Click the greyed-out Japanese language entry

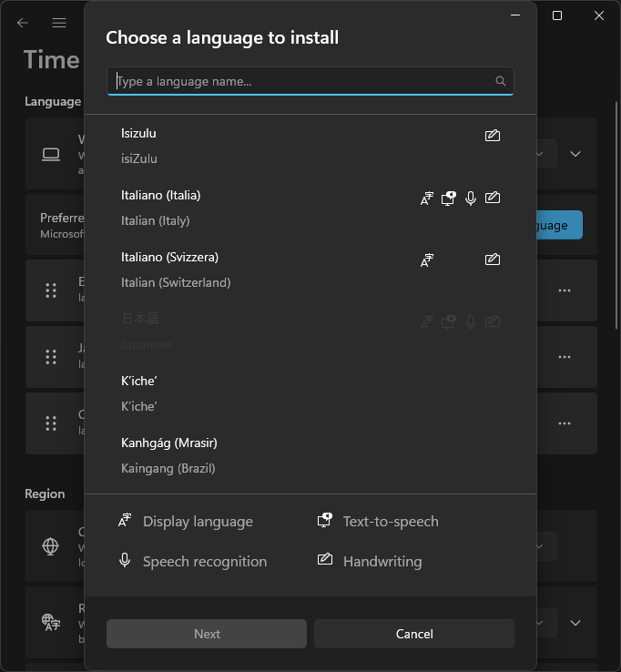coord(310,331)
